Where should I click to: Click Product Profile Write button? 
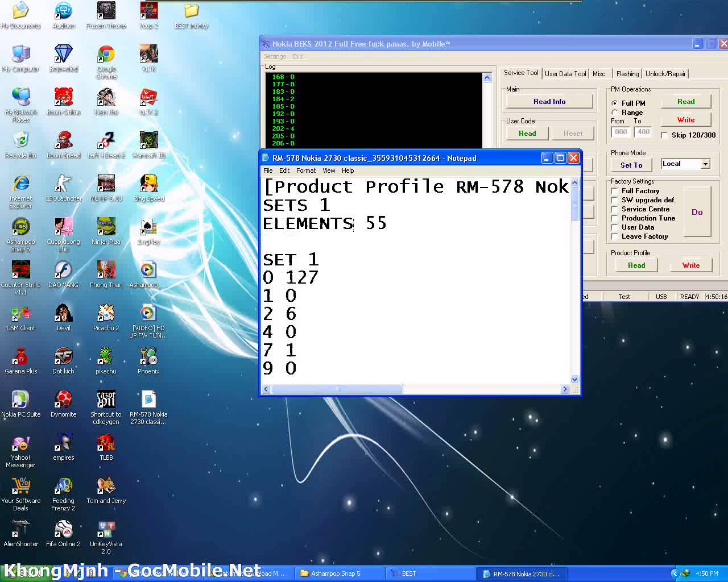pyautogui.click(x=691, y=265)
